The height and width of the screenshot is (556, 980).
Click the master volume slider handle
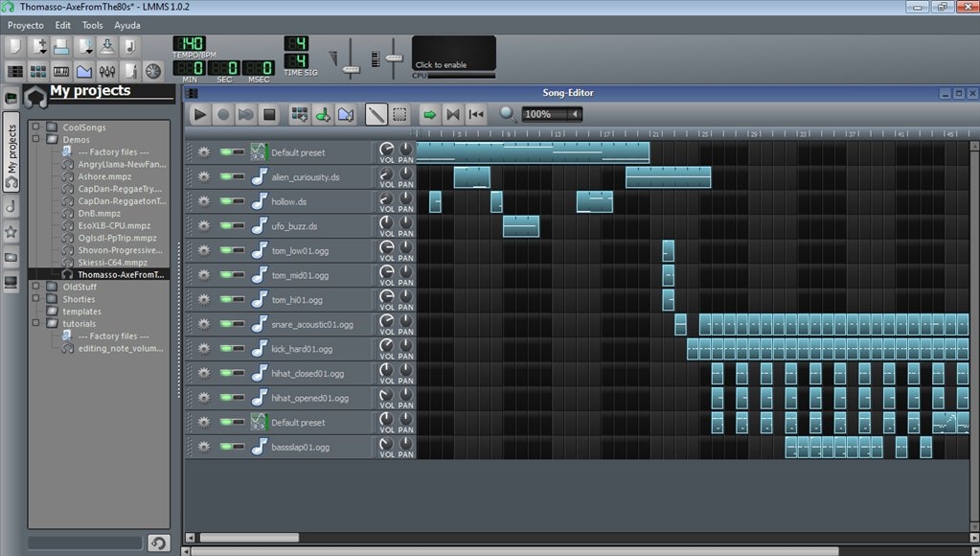(x=351, y=69)
